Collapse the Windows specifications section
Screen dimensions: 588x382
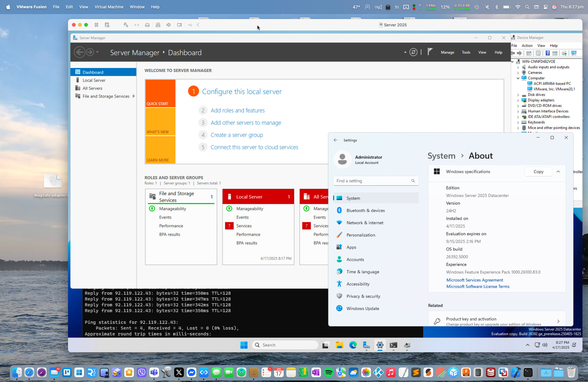click(x=558, y=172)
